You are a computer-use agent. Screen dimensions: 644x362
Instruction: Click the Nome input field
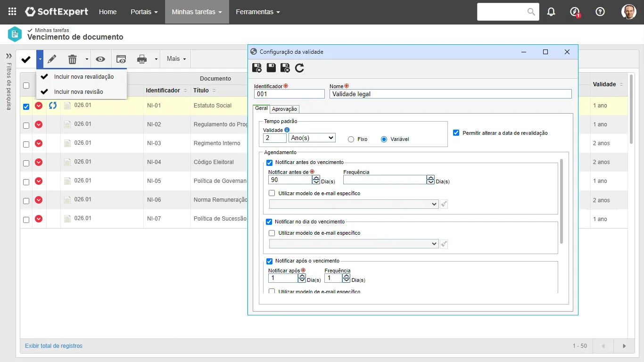(x=450, y=94)
